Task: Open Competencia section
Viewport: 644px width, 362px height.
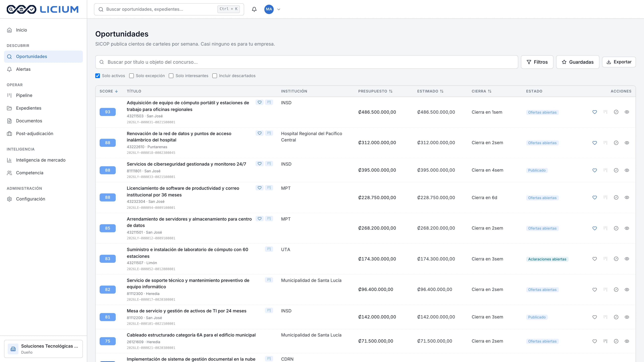Action: [43, 173]
